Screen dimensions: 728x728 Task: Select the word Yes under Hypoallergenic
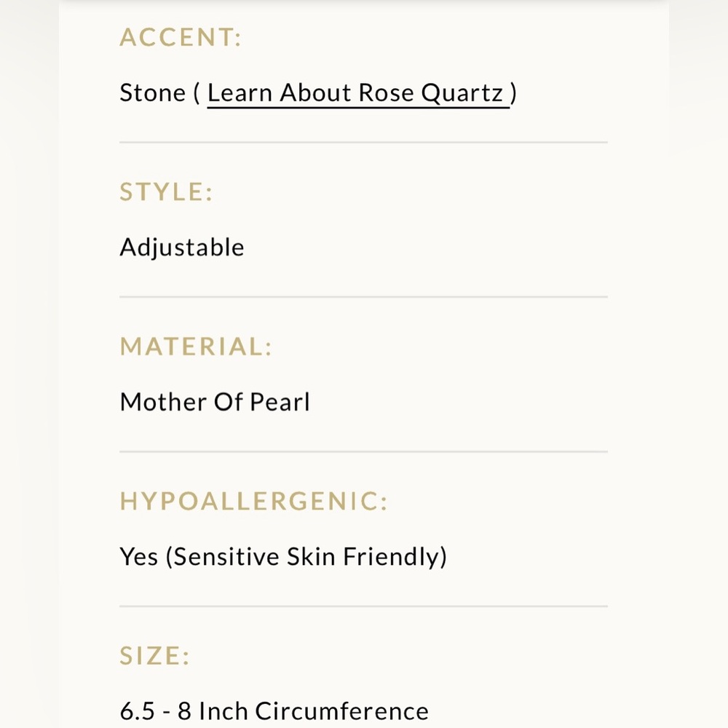(x=139, y=556)
